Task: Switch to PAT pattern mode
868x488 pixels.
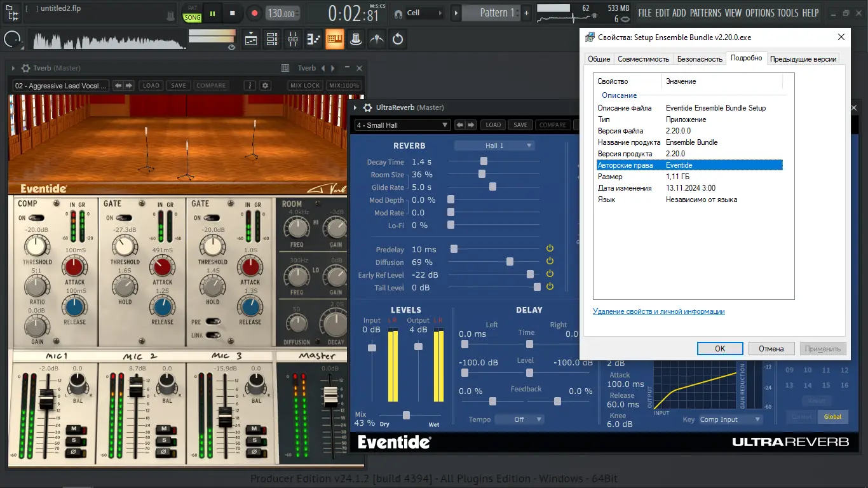Action: pyautogui.click(x=192, y=8)
